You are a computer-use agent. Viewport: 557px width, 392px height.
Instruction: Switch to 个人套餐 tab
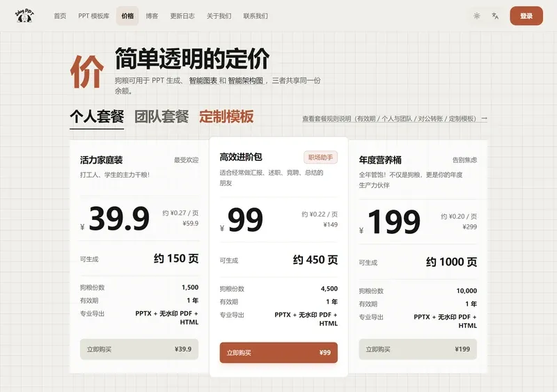pos(97,117)
